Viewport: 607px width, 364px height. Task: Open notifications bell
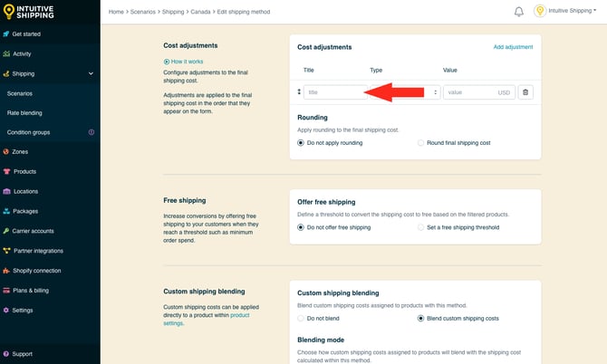(519, 12)
